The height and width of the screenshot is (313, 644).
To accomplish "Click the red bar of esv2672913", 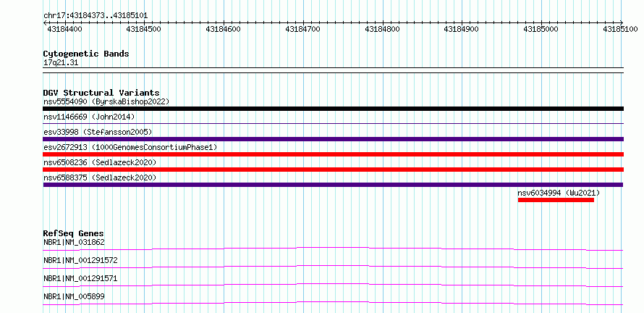I will click(x=333, y=154).
